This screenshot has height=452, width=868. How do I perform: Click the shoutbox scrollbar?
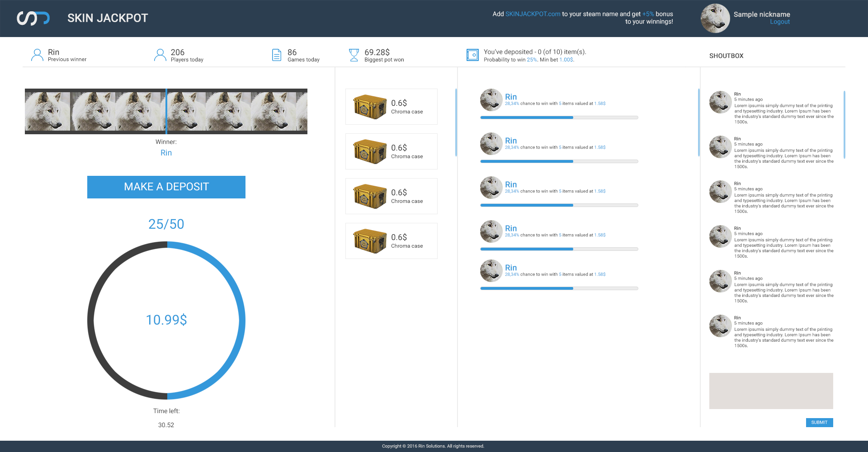click(844, 125)
